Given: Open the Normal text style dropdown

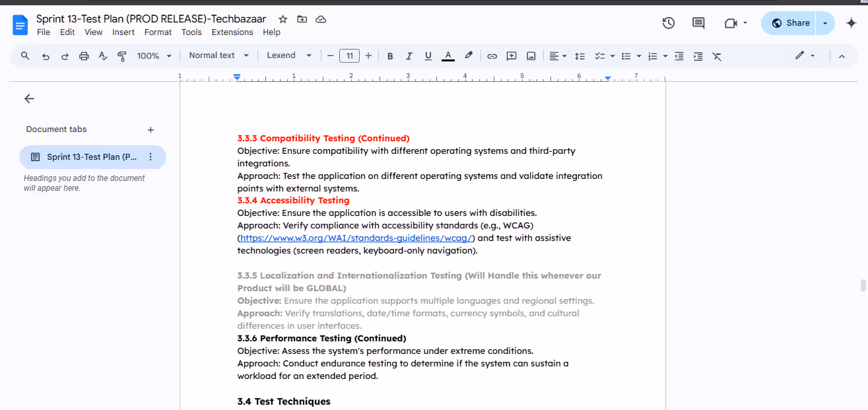Looking at the screenshot, I should [218, 55].
